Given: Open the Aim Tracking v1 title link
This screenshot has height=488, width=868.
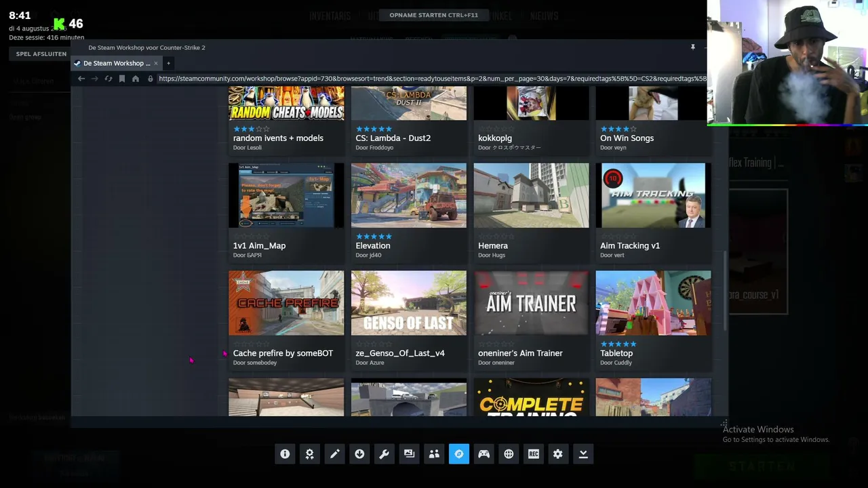Looking at the screenshot, I should (630, 245).
